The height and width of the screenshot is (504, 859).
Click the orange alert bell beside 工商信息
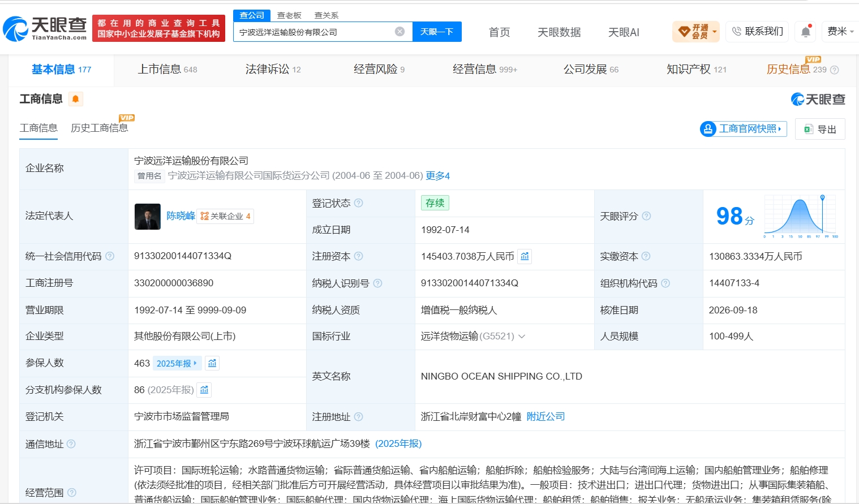click(x=75, y=99)
